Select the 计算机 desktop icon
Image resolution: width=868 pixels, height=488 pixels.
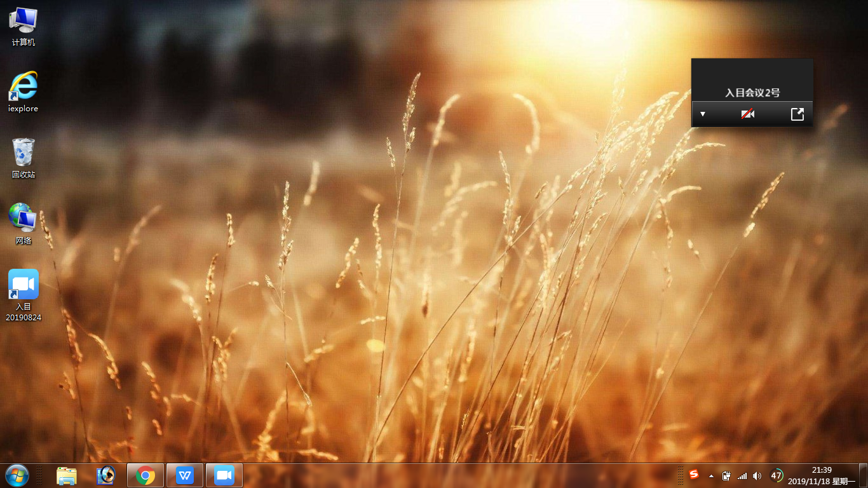24,27
